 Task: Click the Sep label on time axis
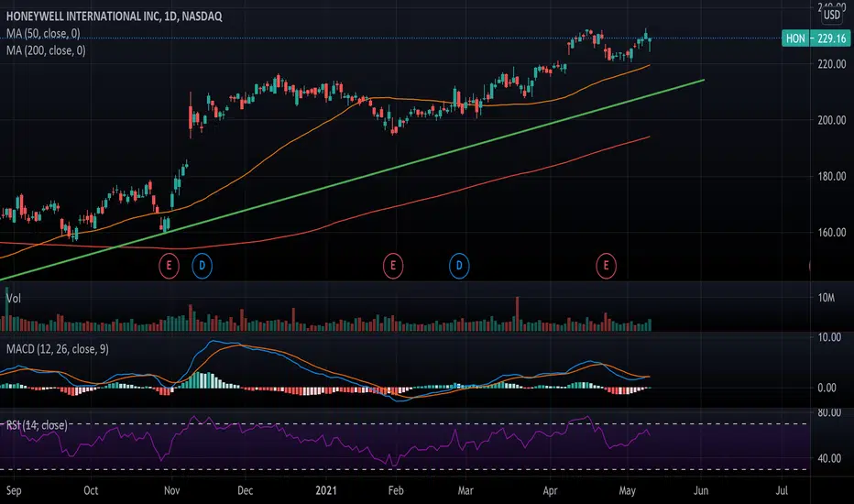(14, 490)
